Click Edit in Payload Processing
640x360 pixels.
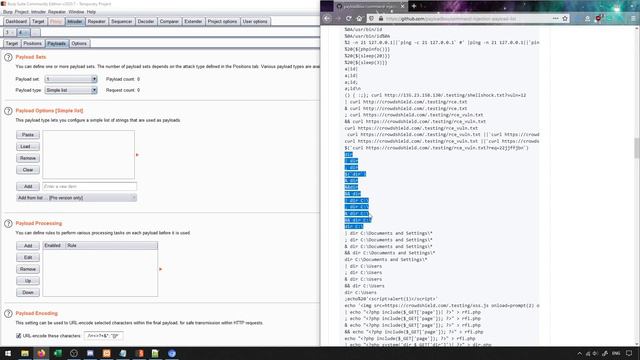click(28, 258)
